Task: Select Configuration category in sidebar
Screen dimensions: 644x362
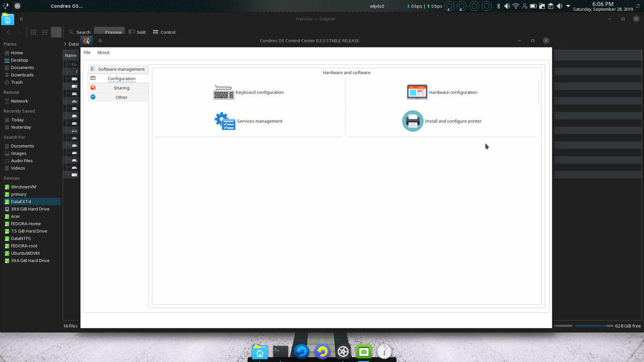Action: pos(118,79)
